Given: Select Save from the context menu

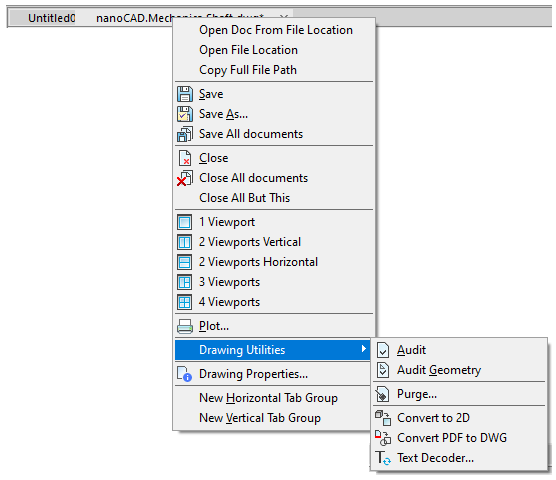Looking at the screenshot, I should (x=274, y=94).
